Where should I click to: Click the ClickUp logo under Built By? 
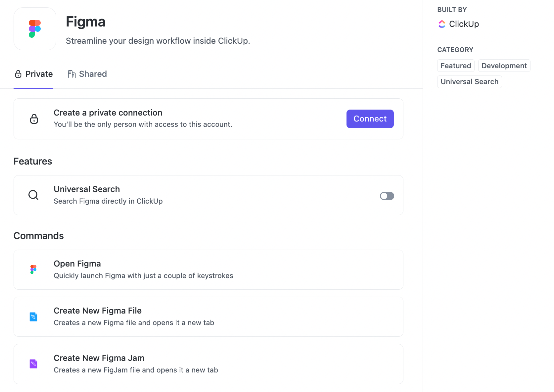click(x=441, y=24)
